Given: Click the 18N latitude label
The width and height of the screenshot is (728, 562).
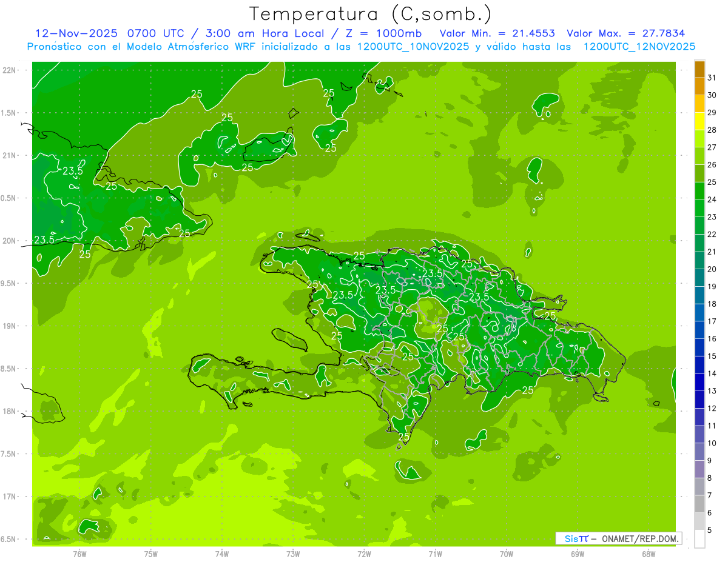Looking at the screenshot, I should (9, 411).
